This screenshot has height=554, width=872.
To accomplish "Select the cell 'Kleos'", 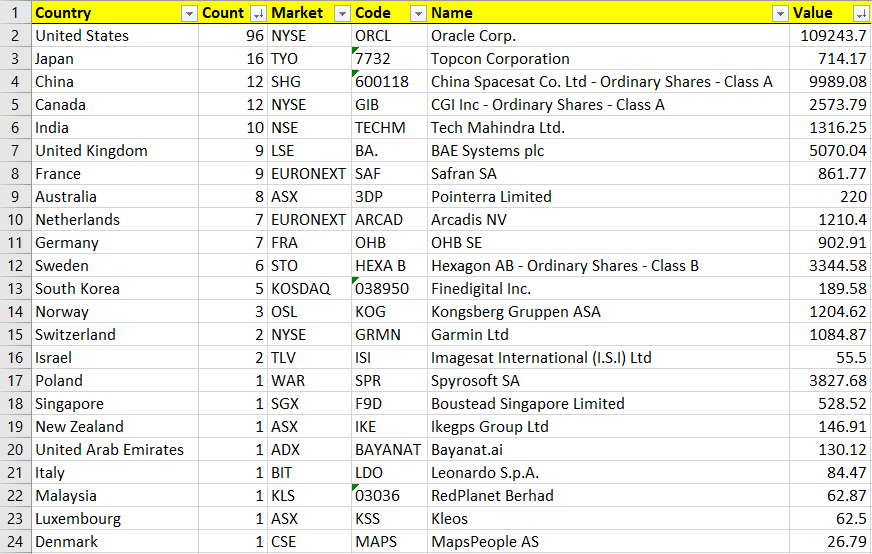I will [608, 518].
